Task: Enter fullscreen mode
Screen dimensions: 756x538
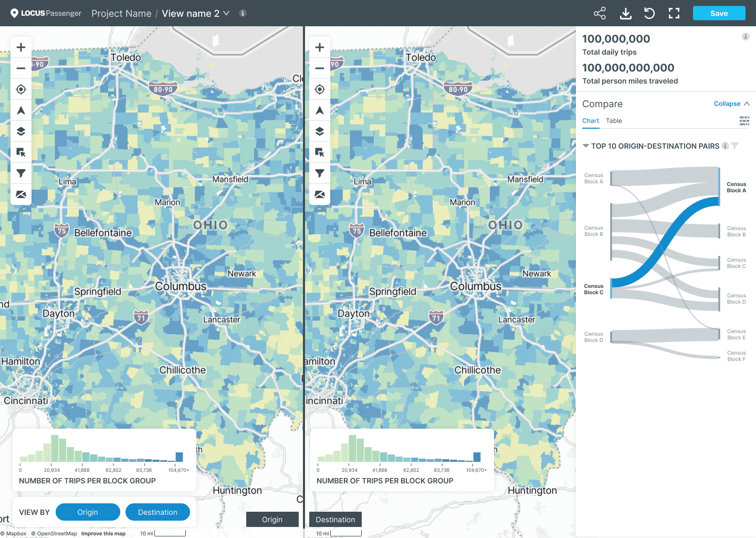Action: [674, 14]
